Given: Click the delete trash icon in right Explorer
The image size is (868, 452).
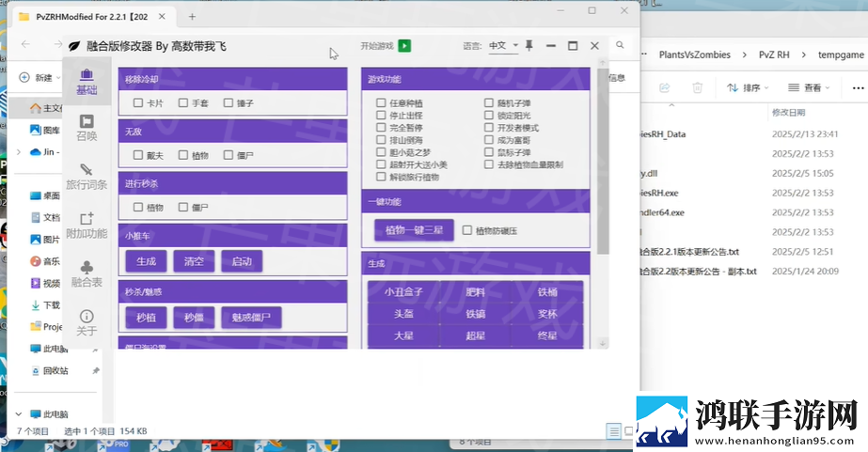Looking at the screenshot, I should (x=698, y=87).
